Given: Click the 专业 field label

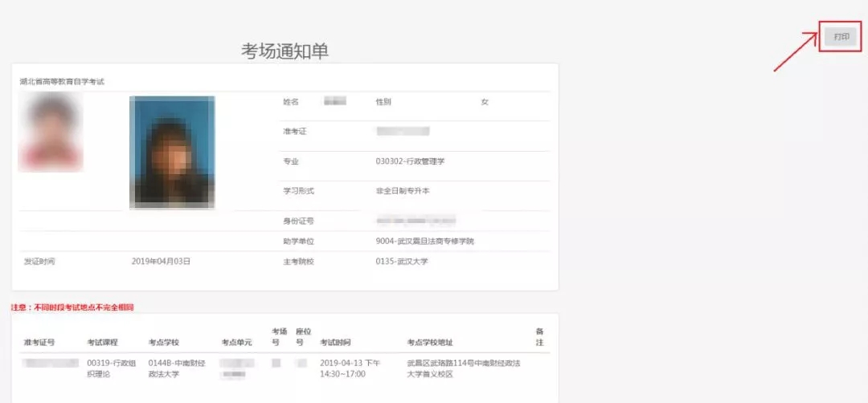Looking at the screenshot, I should 291,161.
